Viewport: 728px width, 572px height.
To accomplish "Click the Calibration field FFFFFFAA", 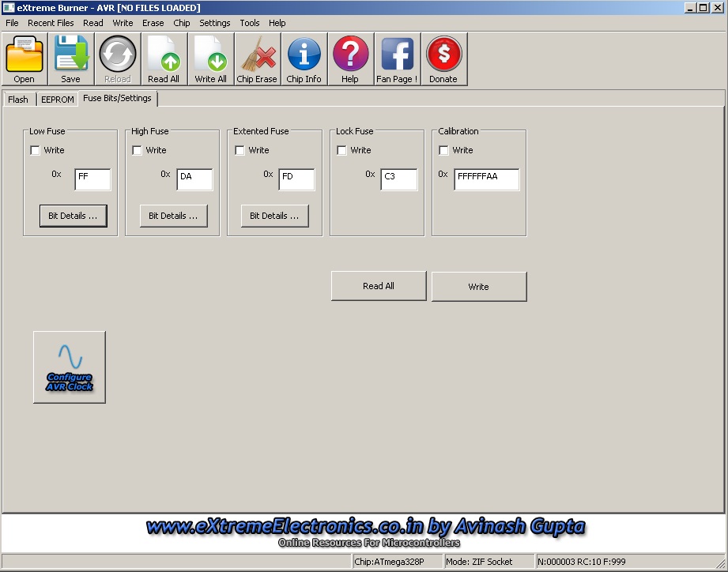I will pos(487,179).
